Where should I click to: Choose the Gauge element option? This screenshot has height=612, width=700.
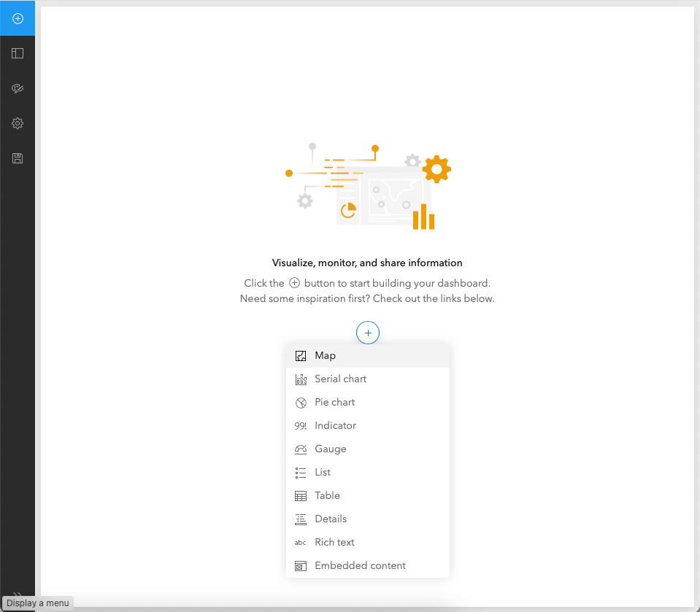(x=367, y=449)
